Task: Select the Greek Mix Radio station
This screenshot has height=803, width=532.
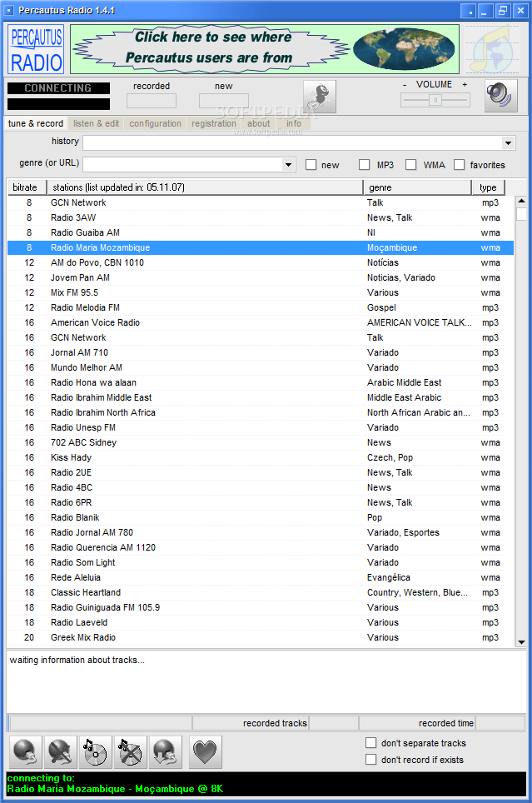Action: click(261, 637)
